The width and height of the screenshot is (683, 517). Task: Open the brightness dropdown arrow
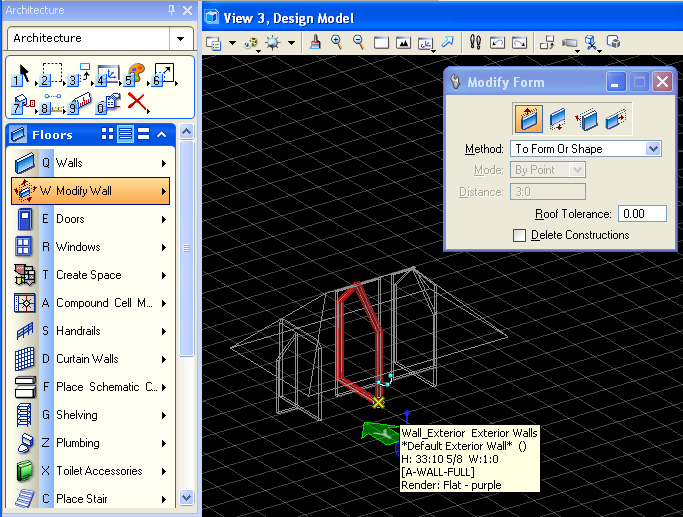click(x=291, y=43)
